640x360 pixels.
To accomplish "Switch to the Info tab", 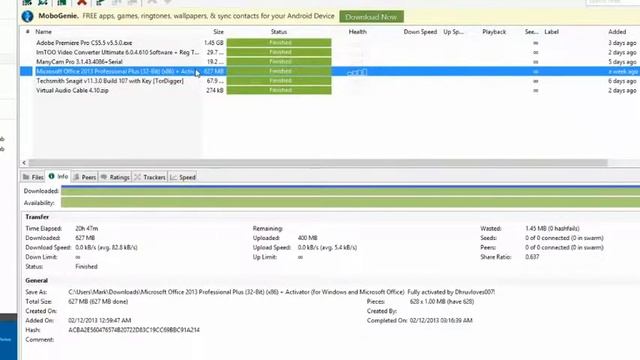I will point(58,176).
